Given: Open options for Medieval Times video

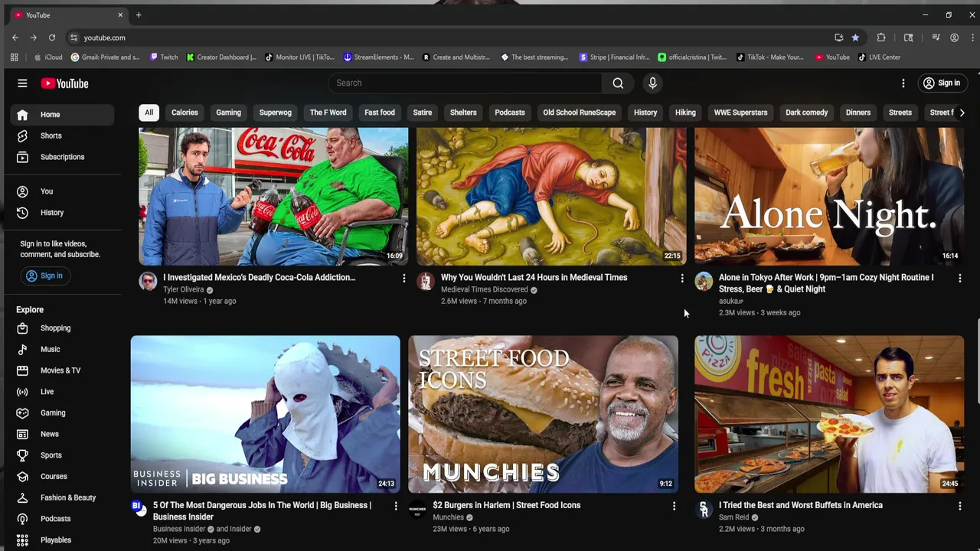Looking at the screenshot, I should (x=681, y=279).
